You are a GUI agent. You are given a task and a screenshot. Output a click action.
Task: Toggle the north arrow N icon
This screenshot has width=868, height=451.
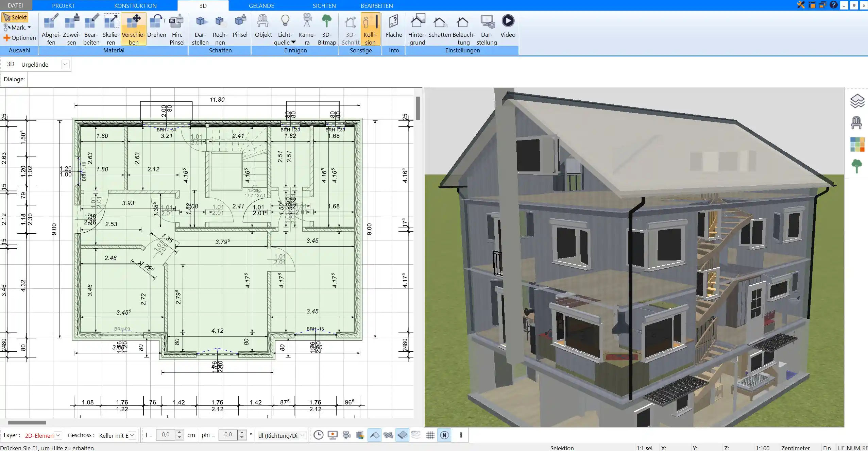point(444,435)
